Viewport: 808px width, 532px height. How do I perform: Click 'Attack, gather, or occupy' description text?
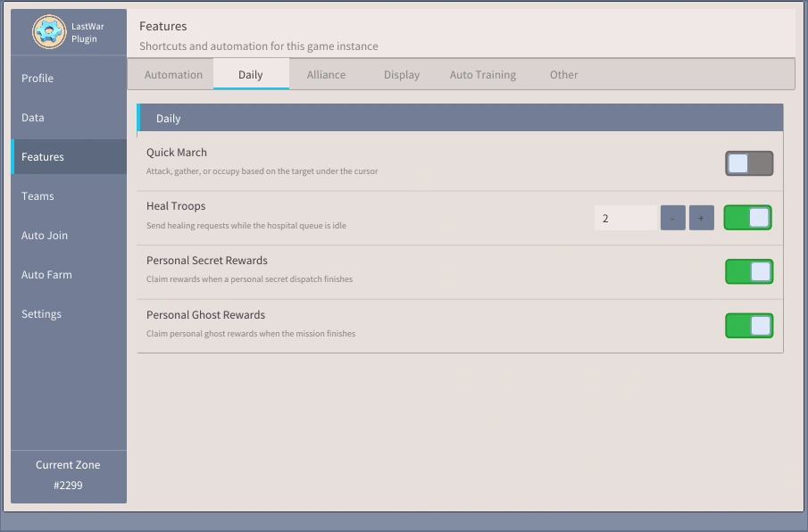pyautogui.click(x=262, y=171)
